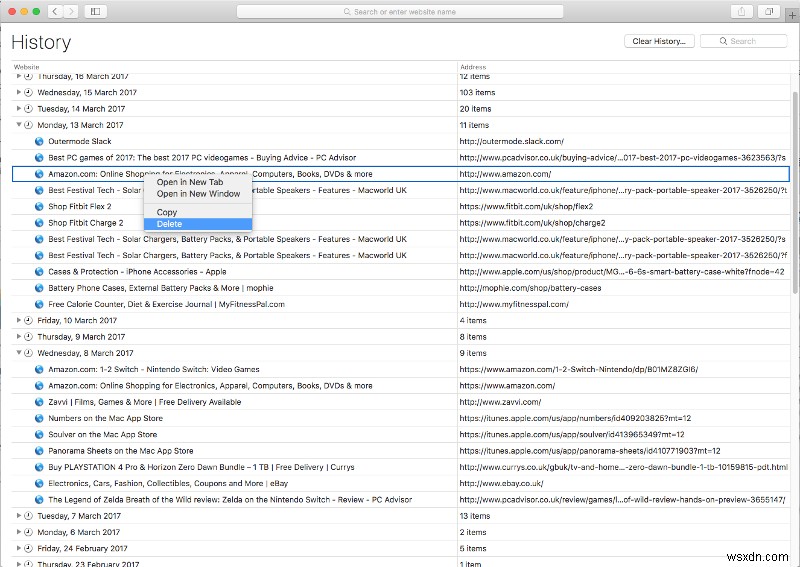Click clock icon beside Friday, 10 March 2017
The width and height of the screenshot is (800, 567).
tap(29, 321)
